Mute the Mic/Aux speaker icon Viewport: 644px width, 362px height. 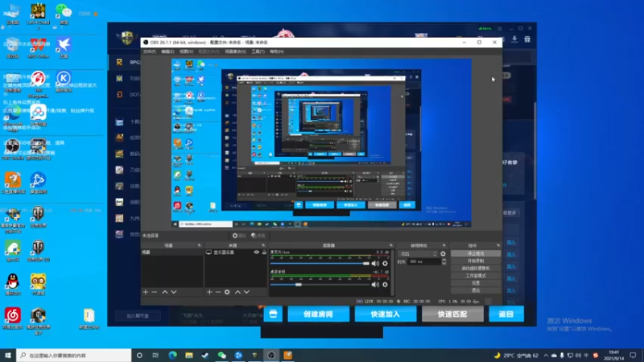[375, 264]
